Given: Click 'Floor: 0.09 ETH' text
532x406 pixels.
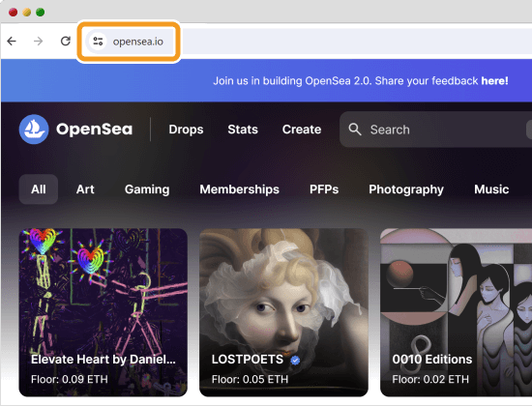Looking at the screenshot, I should (x=70, y=379).
